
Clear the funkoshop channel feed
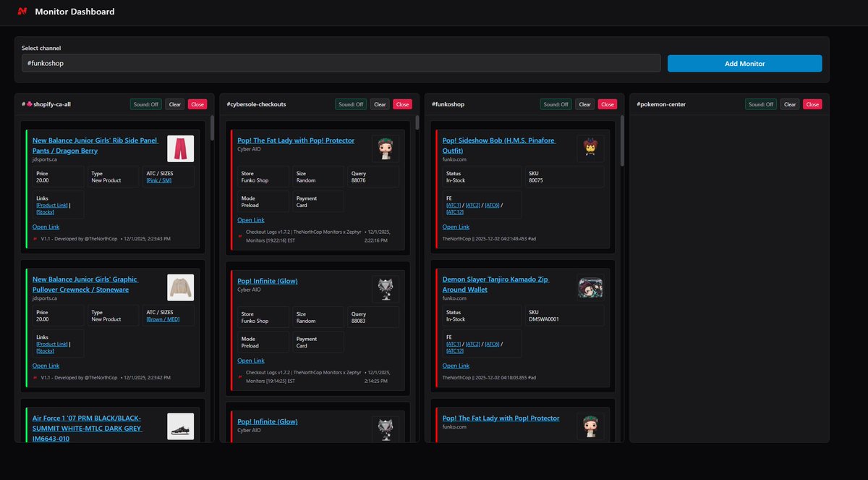click(x=584, y=104)
